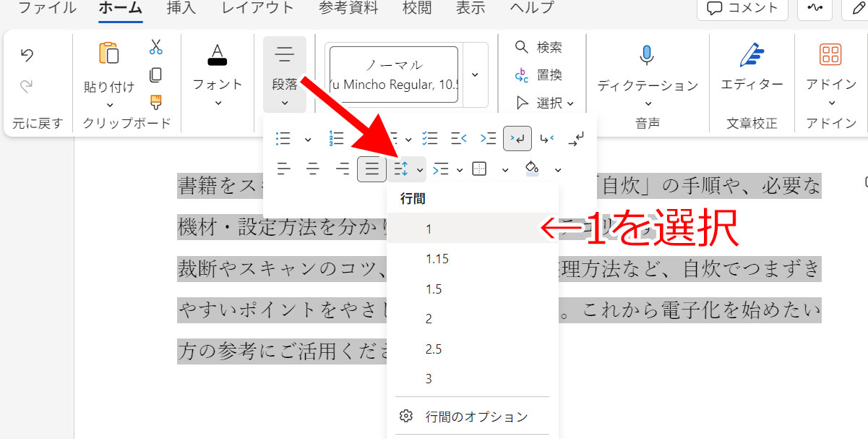Screen dimensions: 868x439
Task: Select line spacing 2.5
Action: 473,349
